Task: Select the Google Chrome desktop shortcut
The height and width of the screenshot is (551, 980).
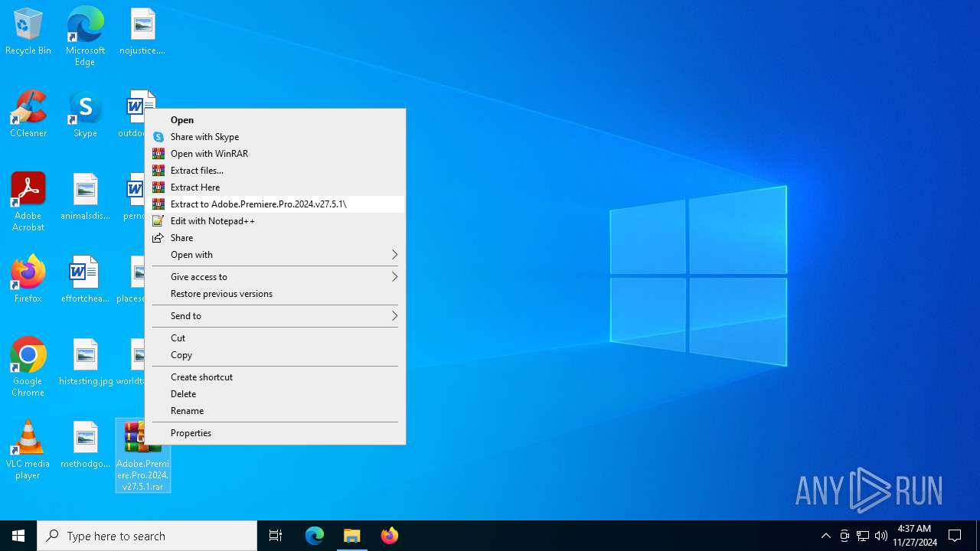Action: pyautogui.click(x=28, y=367)
